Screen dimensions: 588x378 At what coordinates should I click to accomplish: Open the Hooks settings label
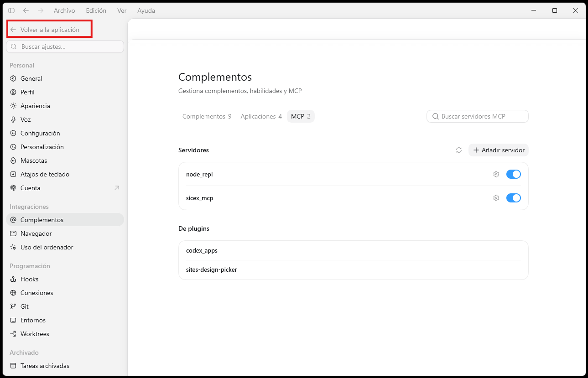(x=29, y=279)
